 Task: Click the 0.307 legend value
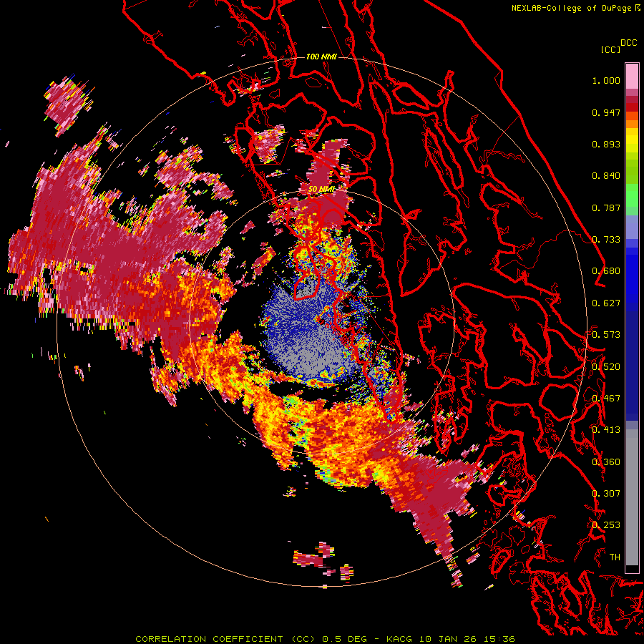606,493
